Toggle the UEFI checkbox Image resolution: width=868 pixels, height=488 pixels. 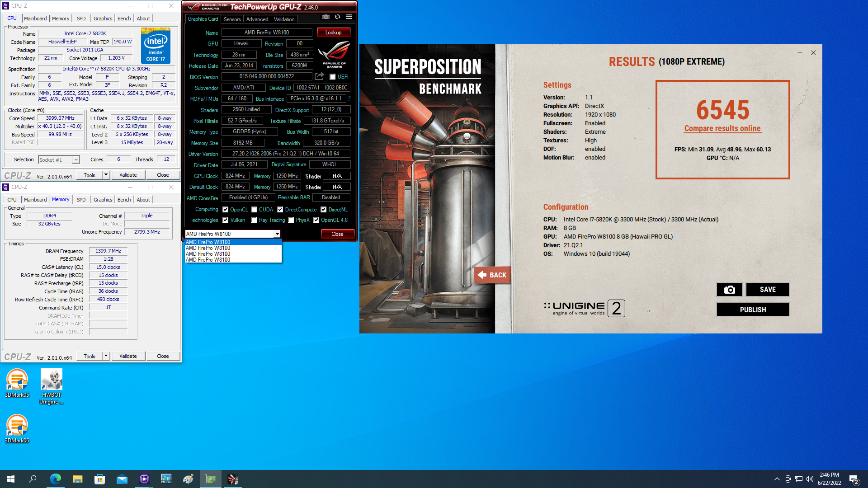click(x=332, y=77)
